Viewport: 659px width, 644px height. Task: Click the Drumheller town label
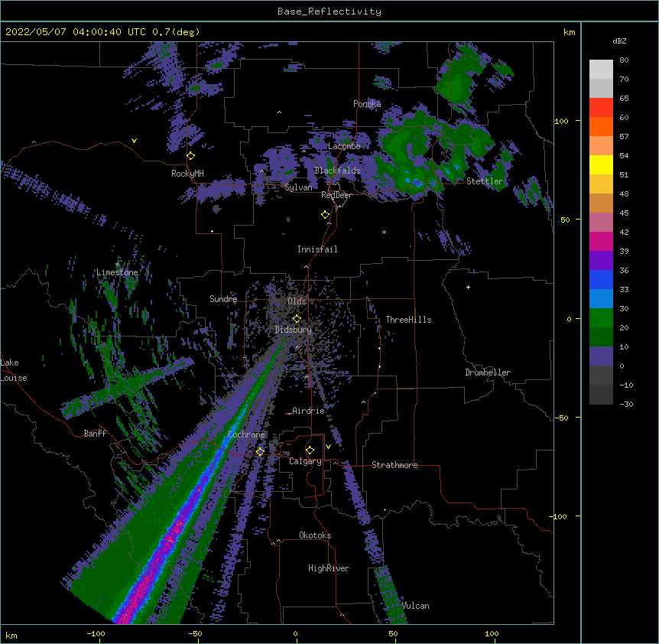click(x=488, y=372)
